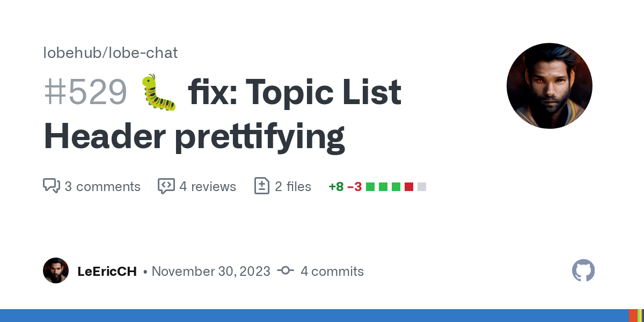Image resolution: width=644 pixels, height=322 pixels.
Task: View the 3 comments label
Action: [103, 186]
